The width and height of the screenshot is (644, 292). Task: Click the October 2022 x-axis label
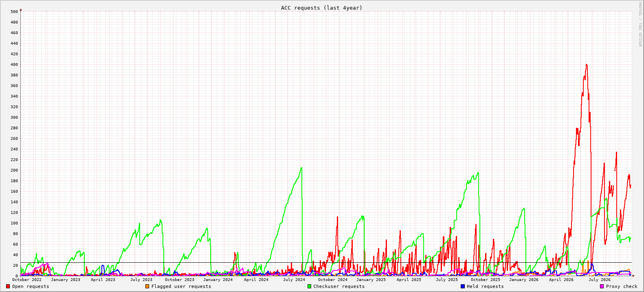[x=27, y=279]
